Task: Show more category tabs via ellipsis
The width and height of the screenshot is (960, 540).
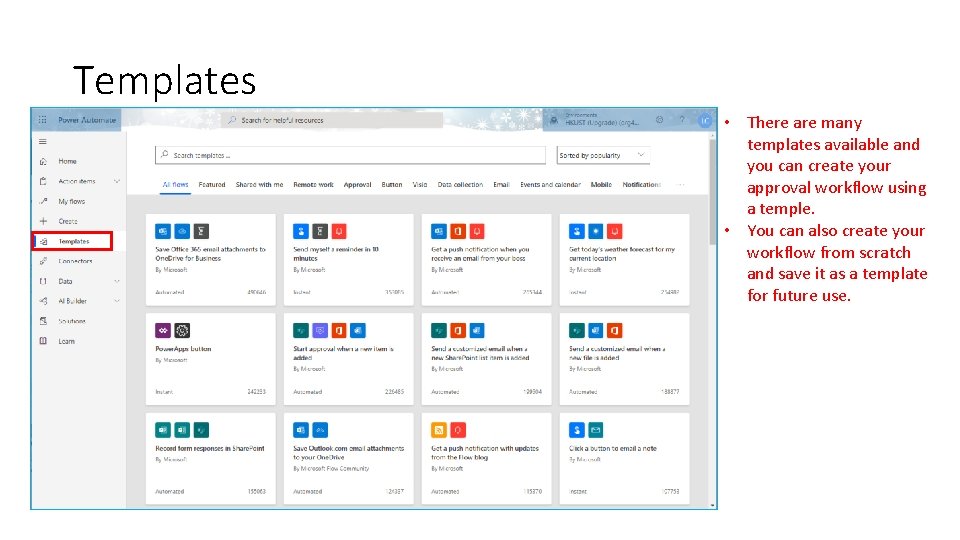Action: [681, 184]
